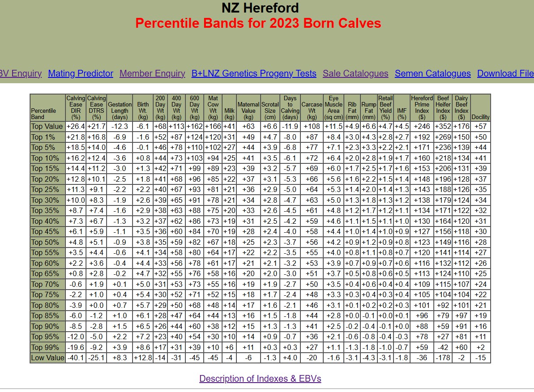534x392 pixels.
Task: Click Top Value Beef Heifer Index +352
Action: pos(443,127)
